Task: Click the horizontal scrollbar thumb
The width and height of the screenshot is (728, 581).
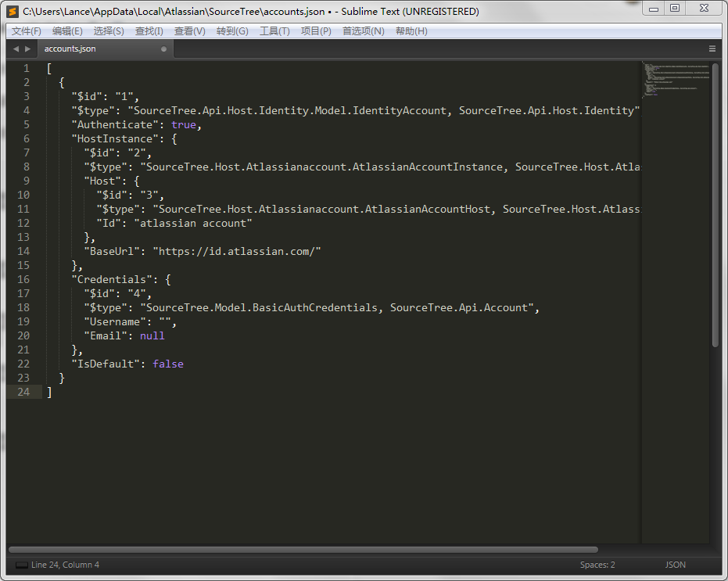Action: 303,550
